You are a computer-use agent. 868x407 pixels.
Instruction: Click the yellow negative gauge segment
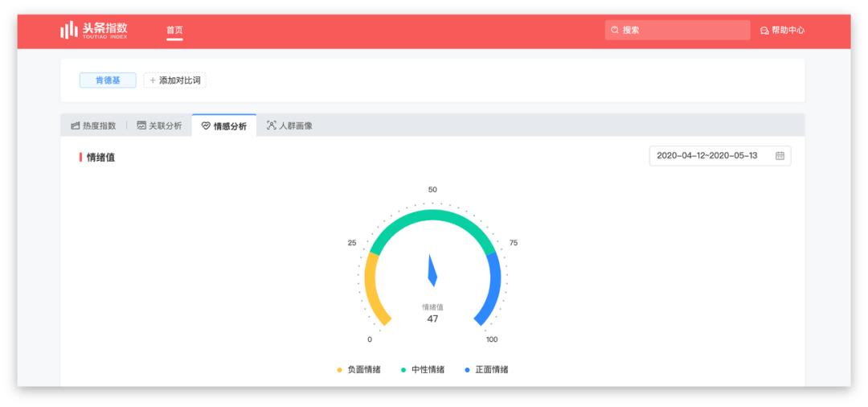pos(371,288)
